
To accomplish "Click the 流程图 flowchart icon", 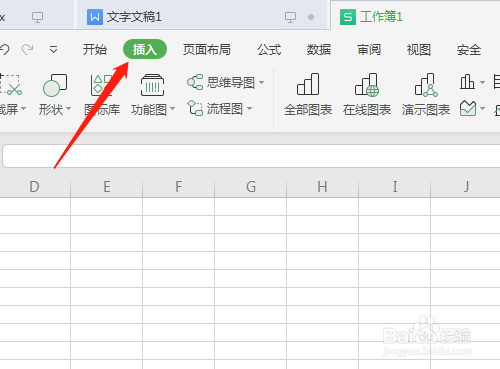I will tap(195, 108).
